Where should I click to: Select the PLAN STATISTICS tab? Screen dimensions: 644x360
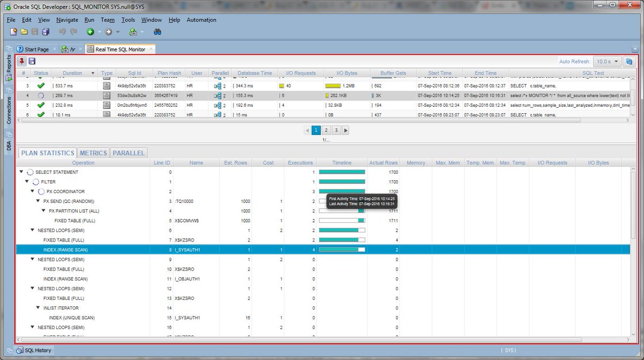(47, 153)
